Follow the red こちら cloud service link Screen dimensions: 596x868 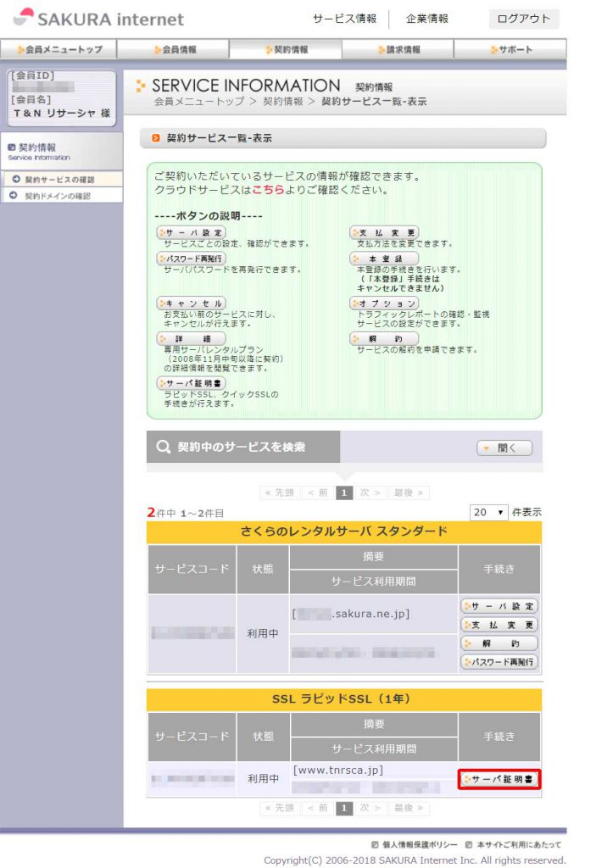[268, 189]
